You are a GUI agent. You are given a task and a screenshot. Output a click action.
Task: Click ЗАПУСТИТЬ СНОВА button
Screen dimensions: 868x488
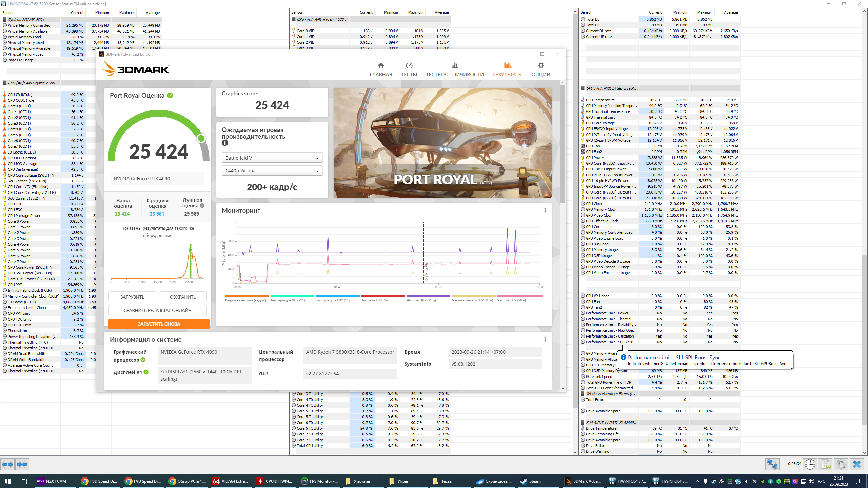pyautogui.click(x=159, y=324)
